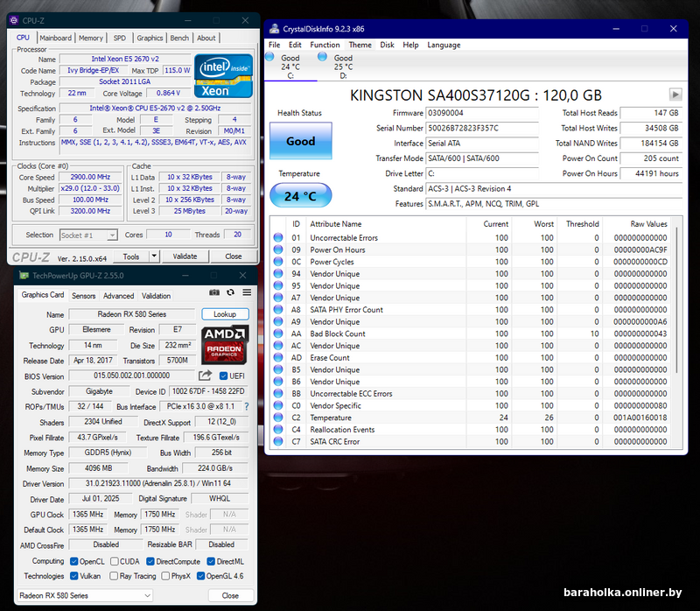Switch to the Sensors tab in GPU-Z
This screenshot has height=611, width=700.
(x=83, y=296)
